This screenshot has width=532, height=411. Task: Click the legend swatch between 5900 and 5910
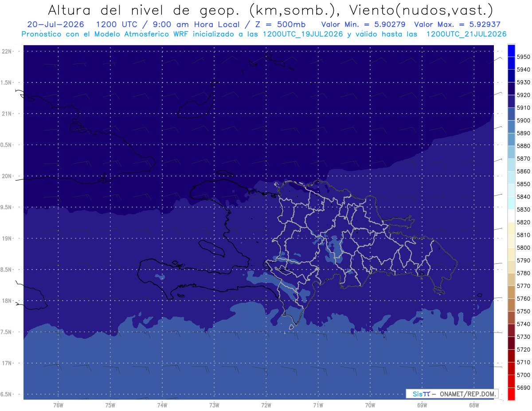tap(511, 114)
